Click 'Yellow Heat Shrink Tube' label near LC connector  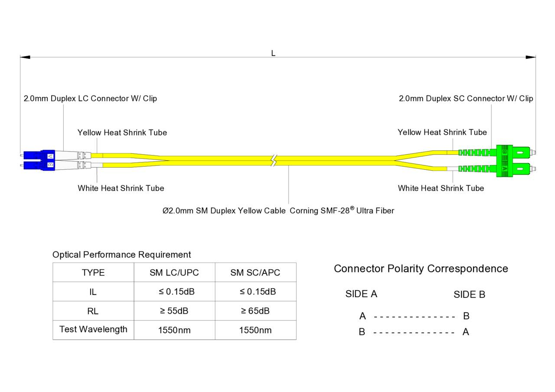pos(122,133)
